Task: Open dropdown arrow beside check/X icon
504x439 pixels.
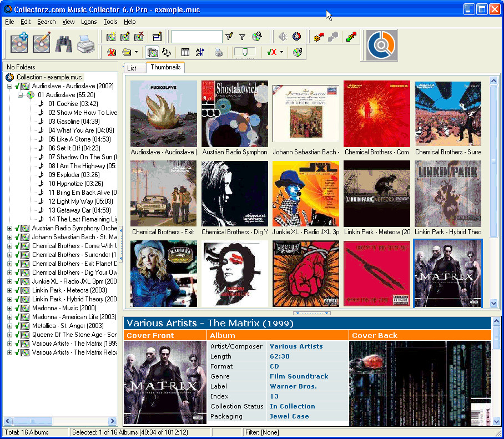Action: (281, 52)
